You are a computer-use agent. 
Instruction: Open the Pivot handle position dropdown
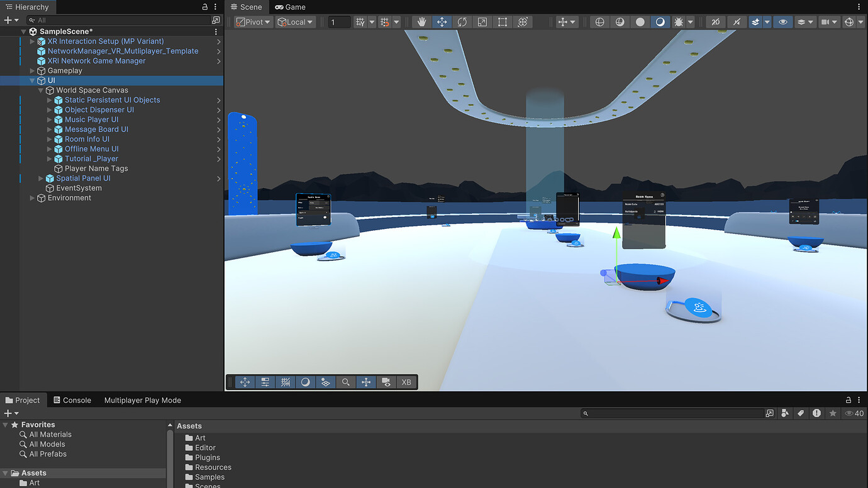[x=252, y=21]
